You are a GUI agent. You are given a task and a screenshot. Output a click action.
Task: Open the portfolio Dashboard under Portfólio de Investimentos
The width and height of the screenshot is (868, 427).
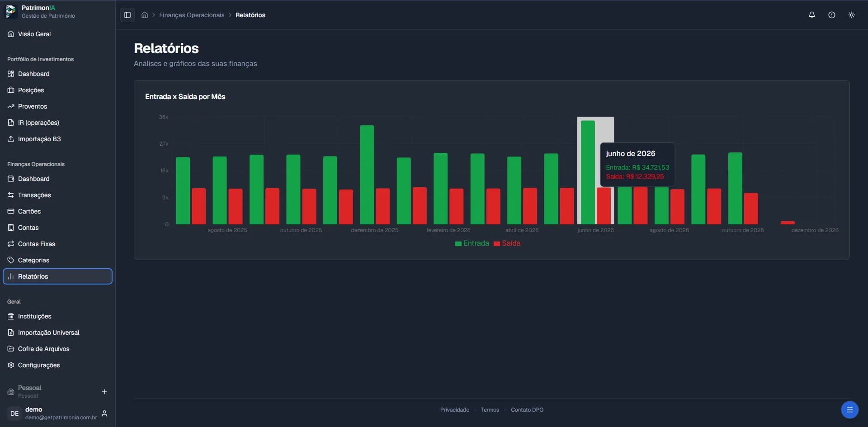coord(57,74)
